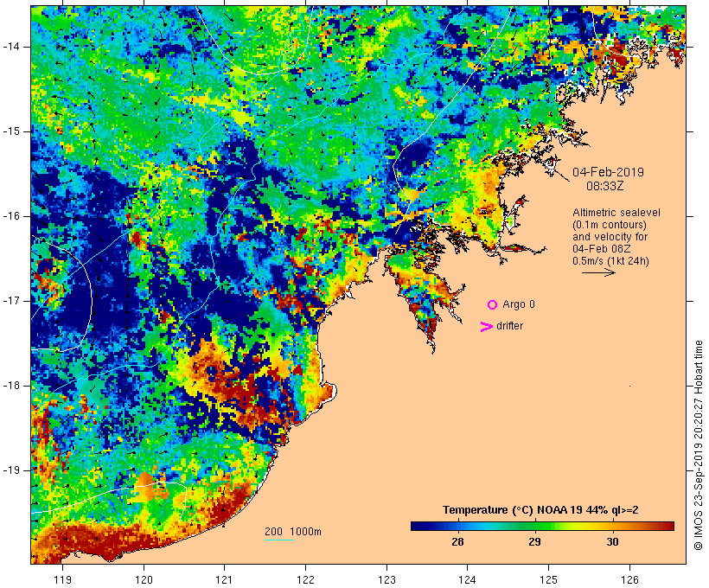709x588 pixels.
Task: Click the Argo 0 legend label
Action: click(x=519, y=304)
